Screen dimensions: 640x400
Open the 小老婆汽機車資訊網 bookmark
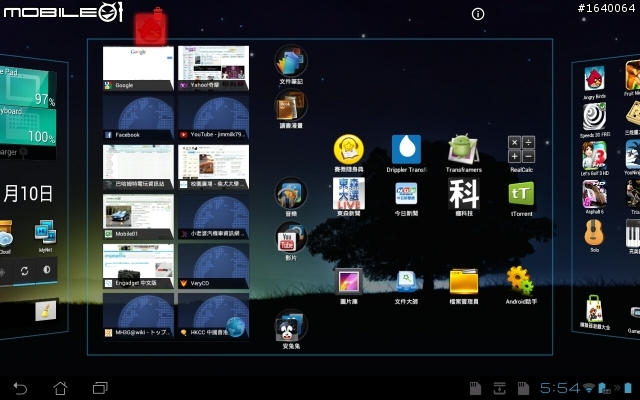coord(213,216)
